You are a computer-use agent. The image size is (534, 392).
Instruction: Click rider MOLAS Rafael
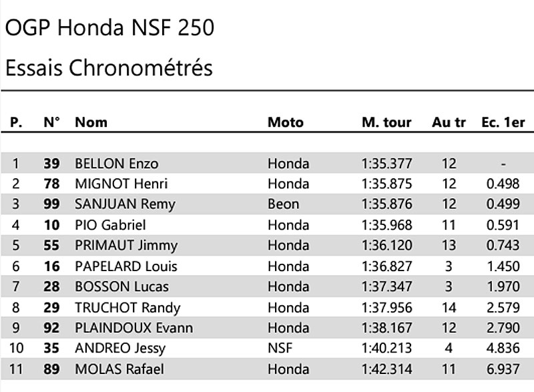tap(119, 369)
